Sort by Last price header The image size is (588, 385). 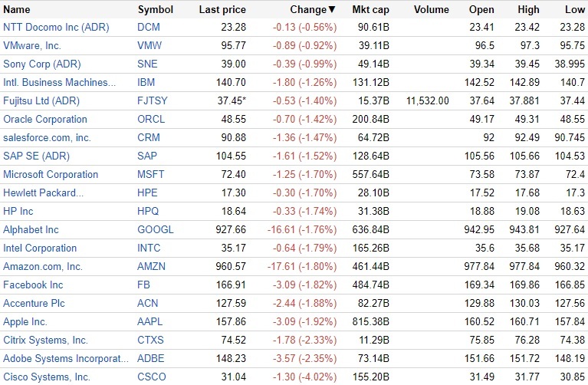[x=222, y=10]
